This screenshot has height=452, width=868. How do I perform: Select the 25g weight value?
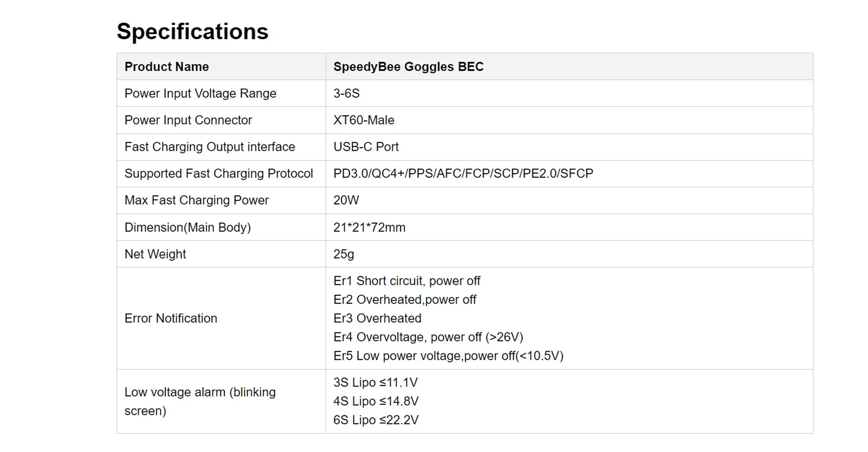tap(344, 254)
